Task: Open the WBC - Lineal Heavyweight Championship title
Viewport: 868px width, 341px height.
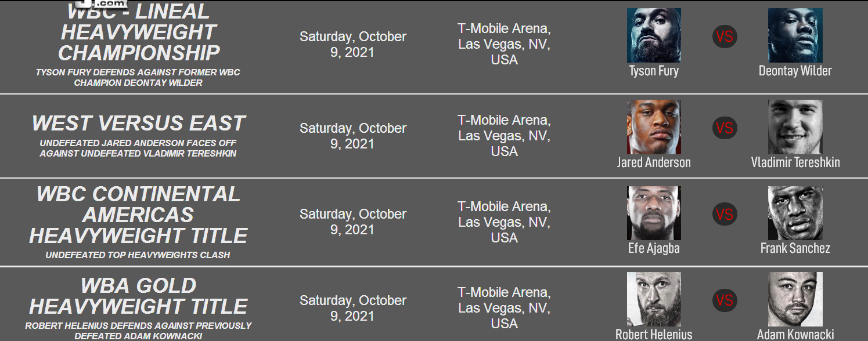Action: click(x=138, y=32)
